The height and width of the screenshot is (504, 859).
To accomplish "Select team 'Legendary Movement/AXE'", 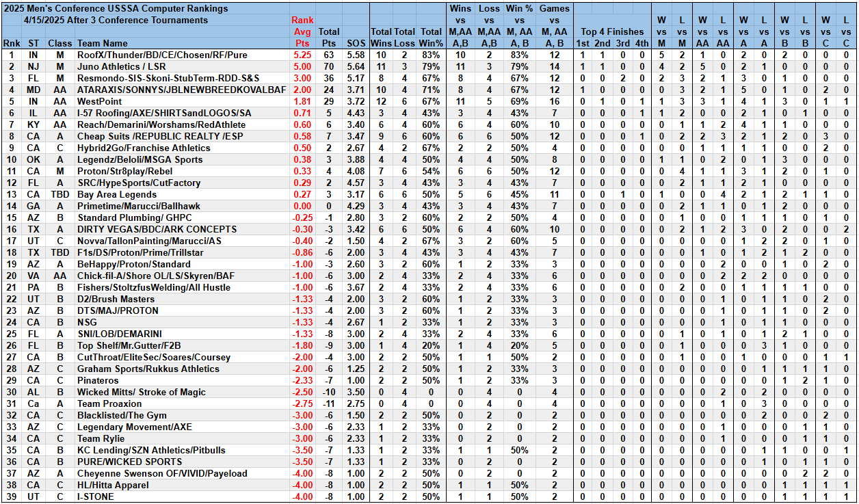I will click(135, 427).
